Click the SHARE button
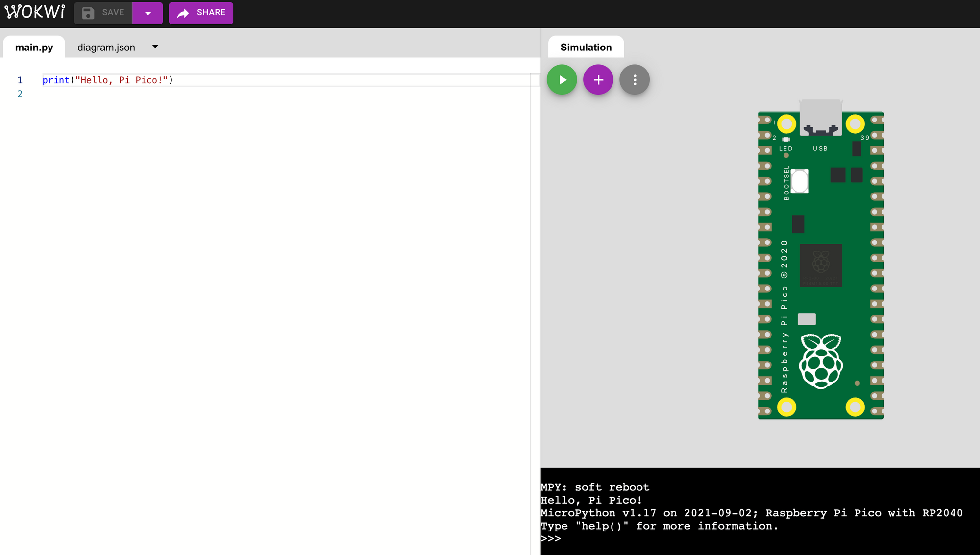 coord(201,13)
